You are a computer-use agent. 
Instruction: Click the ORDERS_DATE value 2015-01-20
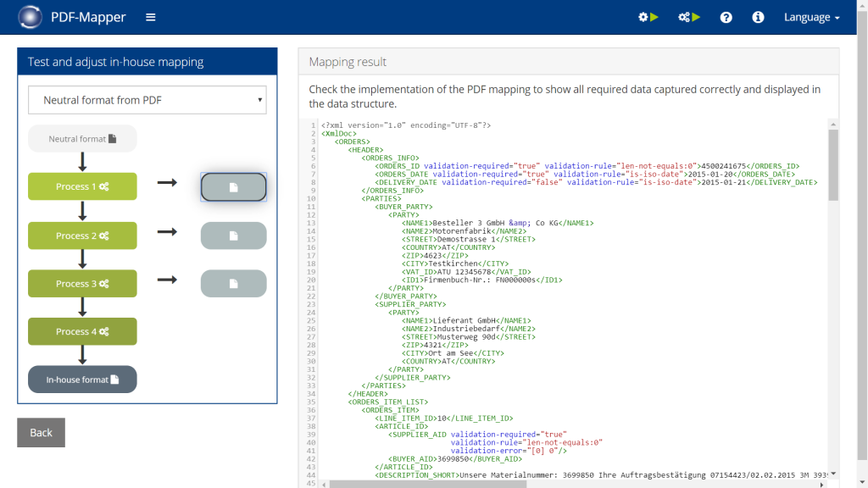click(x=710, y=175)
